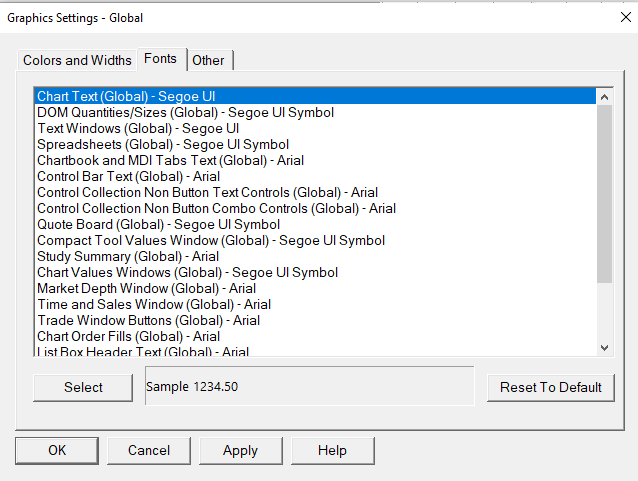
Task: Close the Graphics Settings dialog
Action: pyautogui.click(x=613, y=16)
